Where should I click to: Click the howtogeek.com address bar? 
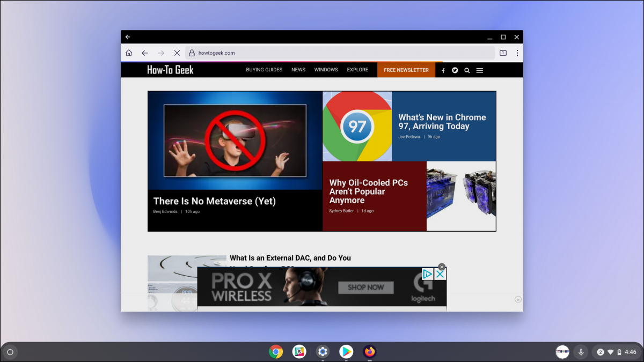(x=339, y=53)
